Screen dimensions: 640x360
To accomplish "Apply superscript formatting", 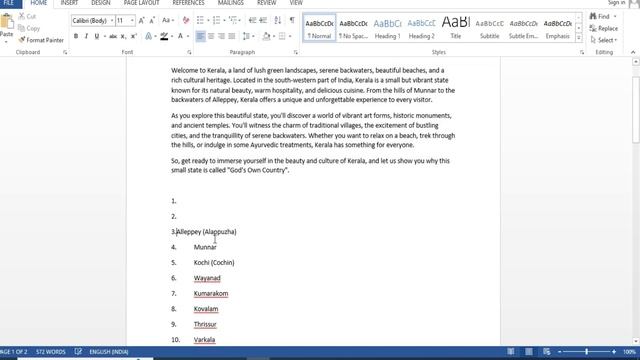I will click(133, 36).
